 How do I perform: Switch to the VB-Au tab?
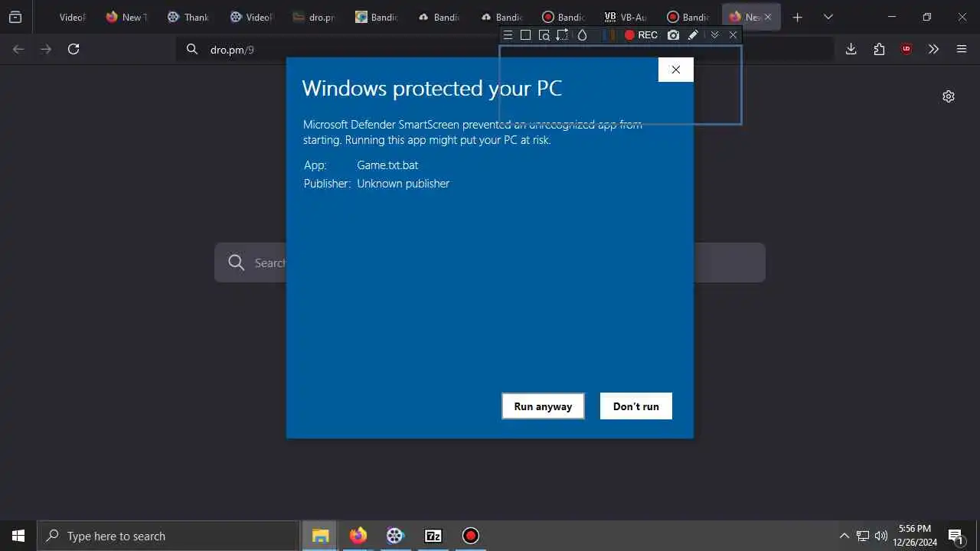(626, 17)
